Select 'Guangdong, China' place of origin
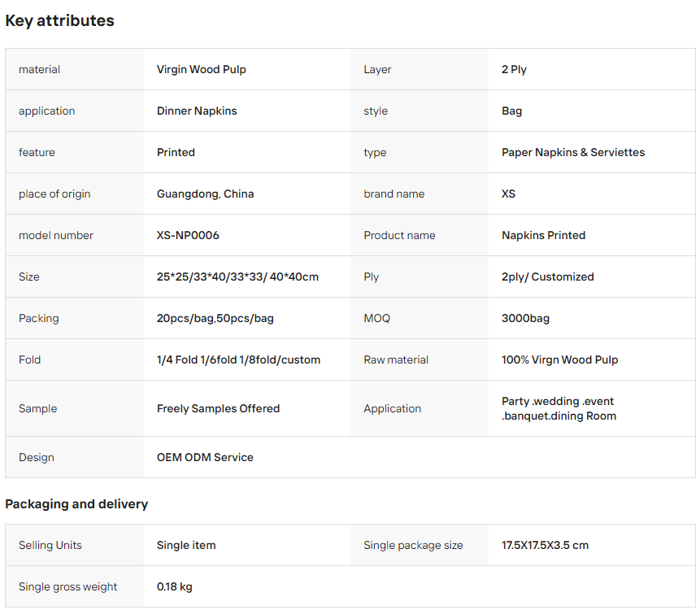Image resolution: width=700 pixels, height=610 pixels. pyautogui.click(x=206, y=194)
